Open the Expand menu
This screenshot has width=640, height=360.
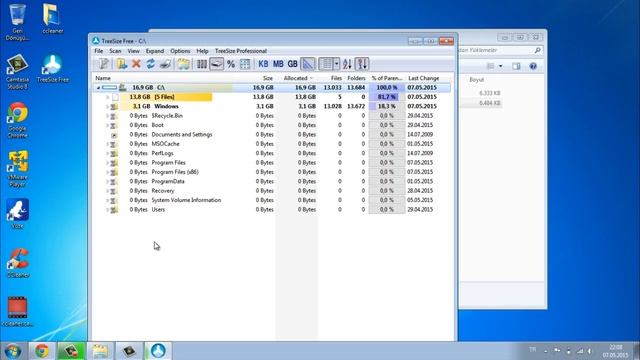155,51
